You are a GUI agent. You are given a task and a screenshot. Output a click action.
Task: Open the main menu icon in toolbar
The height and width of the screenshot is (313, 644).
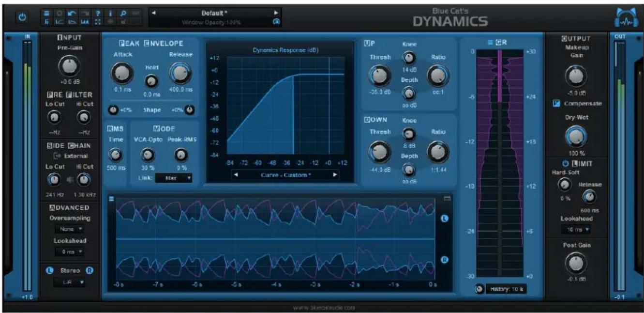pos(46,13)
